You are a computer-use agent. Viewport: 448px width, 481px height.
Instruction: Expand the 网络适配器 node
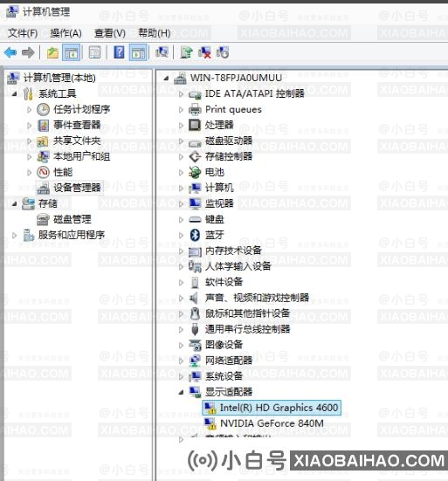[181, 361]
